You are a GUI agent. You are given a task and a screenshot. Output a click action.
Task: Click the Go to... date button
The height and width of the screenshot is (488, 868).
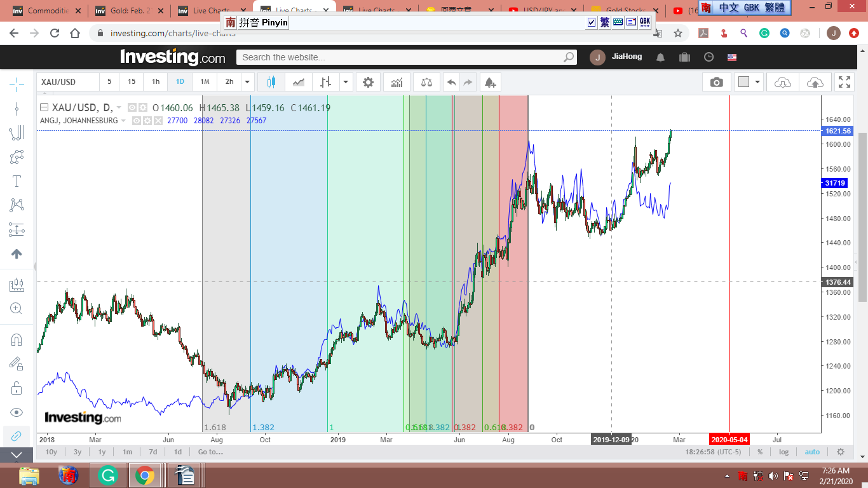(210, 452)
